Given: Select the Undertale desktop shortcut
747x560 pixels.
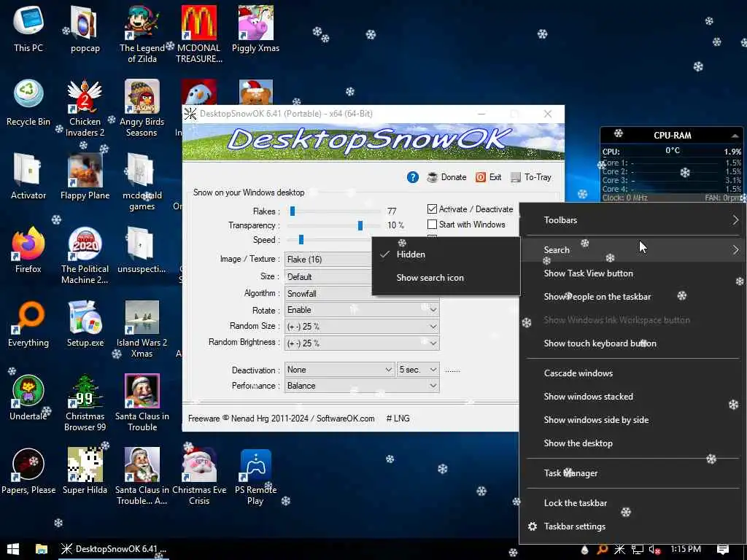Looking at the screenshot, I should tap(28, 397).
